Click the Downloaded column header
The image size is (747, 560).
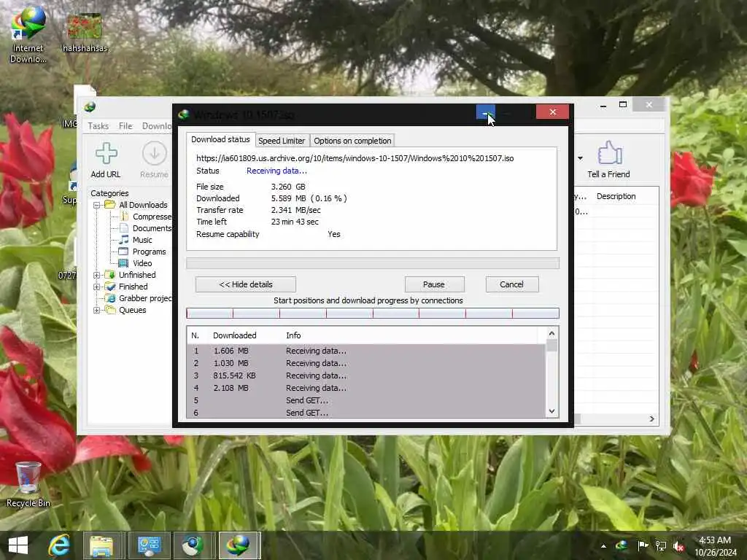tap(234, 335)
